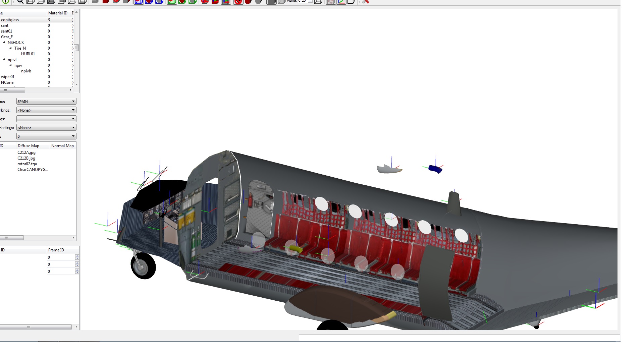This screenshot has height=362, width=644.
Task: Collapse the npivt tree node
Action: click(x=4, y=59)
